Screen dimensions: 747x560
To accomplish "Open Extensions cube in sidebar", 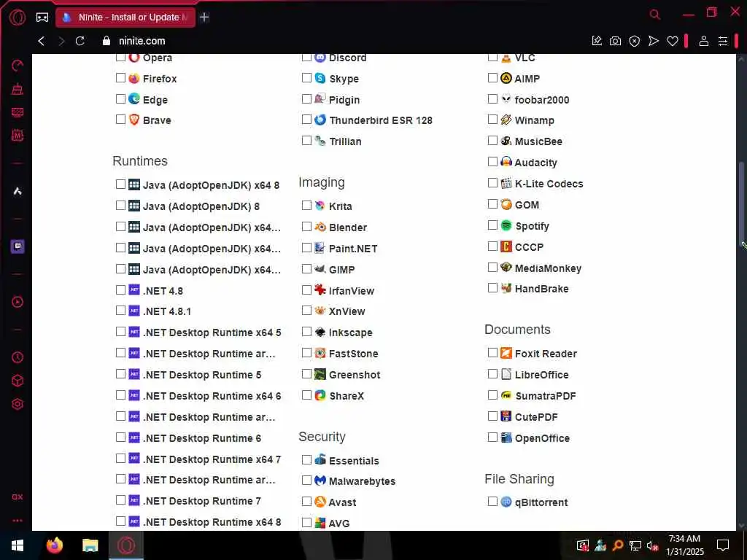I will [x=18, y=381].
